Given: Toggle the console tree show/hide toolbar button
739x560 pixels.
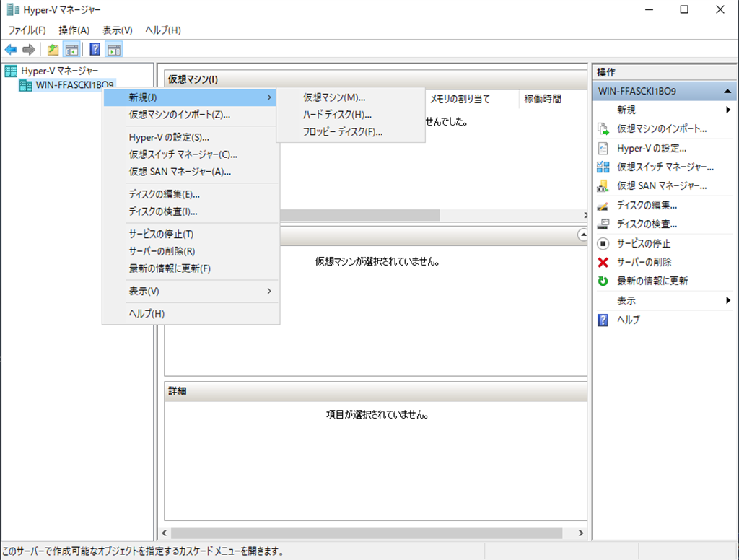Looking at the screenshot, I should 71,49.
